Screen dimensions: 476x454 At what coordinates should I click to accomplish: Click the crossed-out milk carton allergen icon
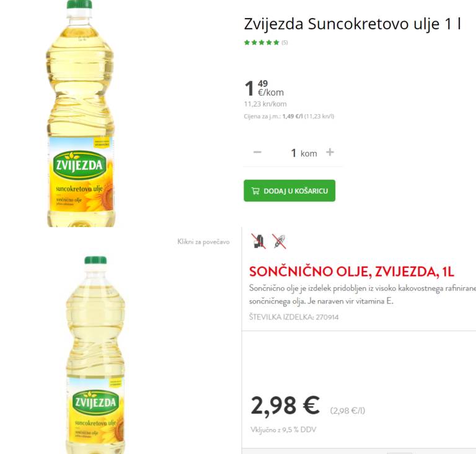point(258,241)
